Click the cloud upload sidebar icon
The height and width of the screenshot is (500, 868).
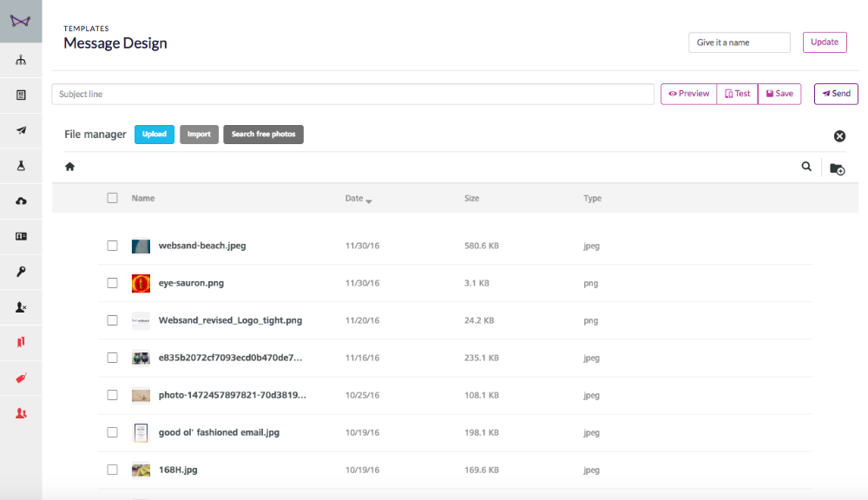point(21,201)
